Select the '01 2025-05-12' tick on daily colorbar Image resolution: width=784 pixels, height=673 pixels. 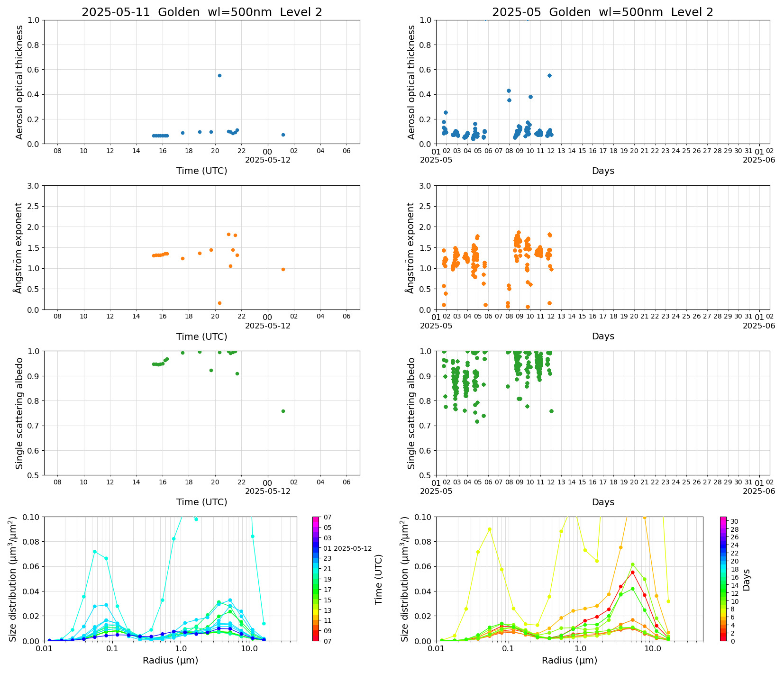point(347,548)
